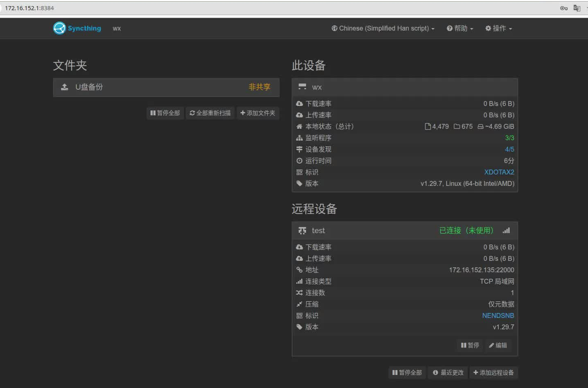This screenshot has height=388, width=588.
Task: Open the Chinese language selector dropdown
Action: (382, 28)
